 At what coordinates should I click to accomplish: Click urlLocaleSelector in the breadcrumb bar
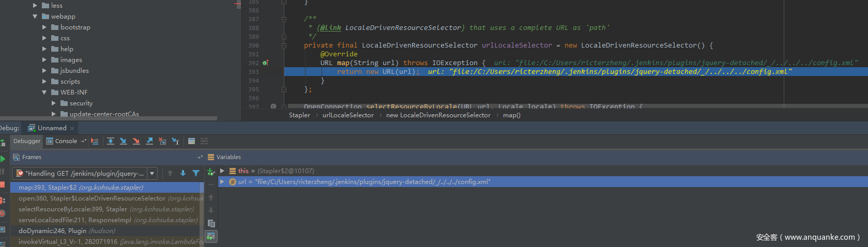click(348, 115)
